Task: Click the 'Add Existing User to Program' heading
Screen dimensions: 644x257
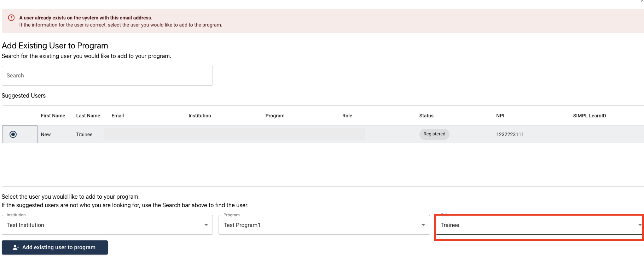Action: click(55, 46)
